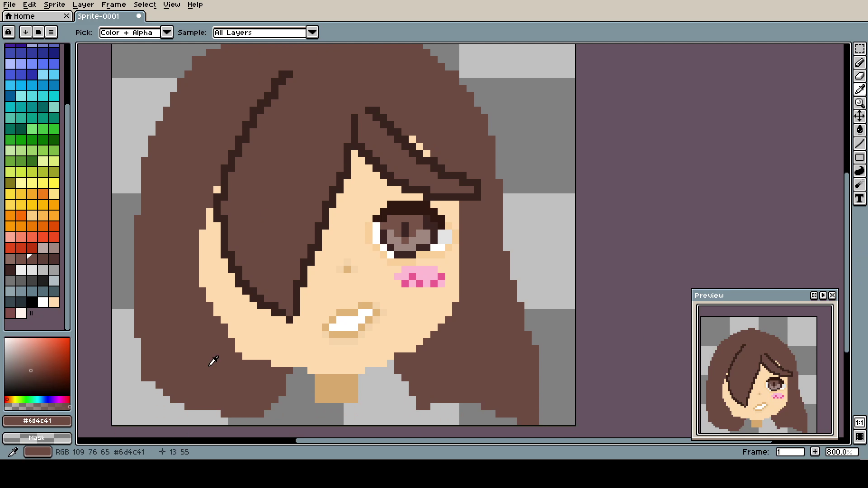The image size is (868, 488).
Task: Open the Sprite menu
Action: (x=54, y=5)
